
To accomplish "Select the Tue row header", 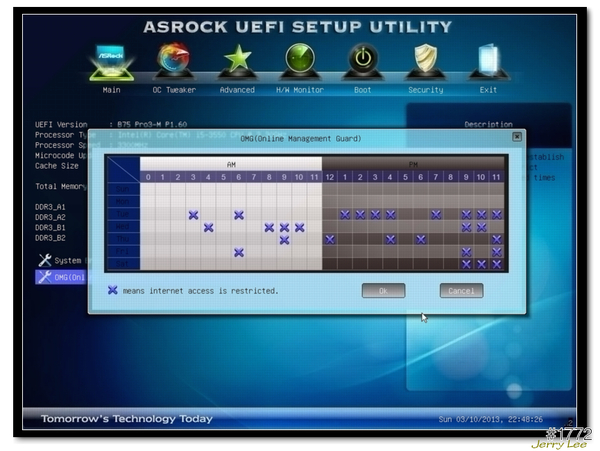I will coord(123,215).
